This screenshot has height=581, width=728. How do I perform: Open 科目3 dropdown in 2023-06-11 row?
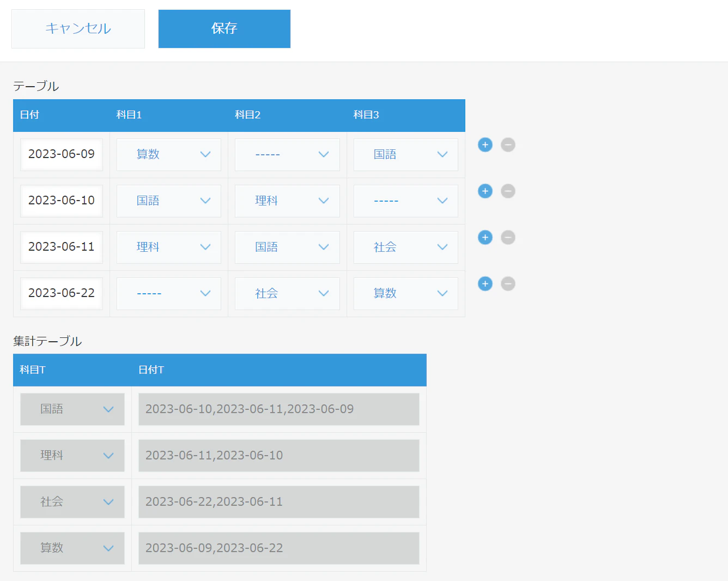[406, 247]
